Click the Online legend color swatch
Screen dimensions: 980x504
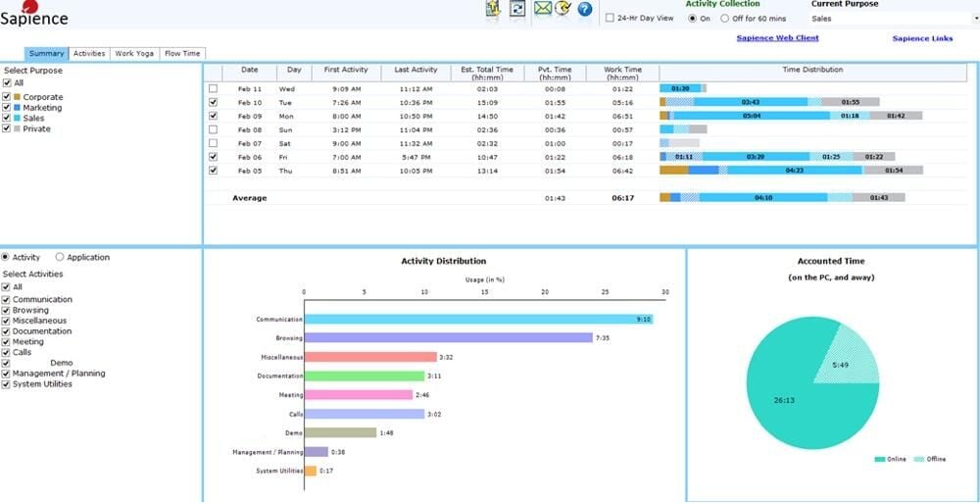point(879,459)
